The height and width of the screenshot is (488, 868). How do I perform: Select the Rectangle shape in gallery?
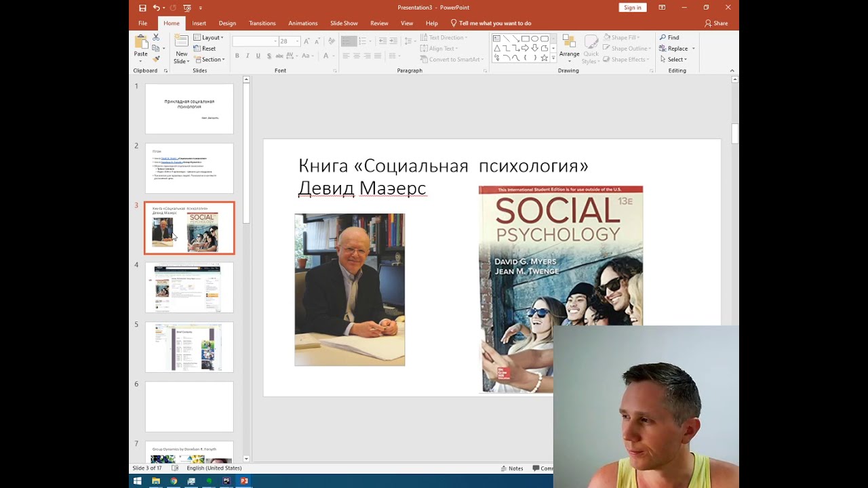point(525,39)
